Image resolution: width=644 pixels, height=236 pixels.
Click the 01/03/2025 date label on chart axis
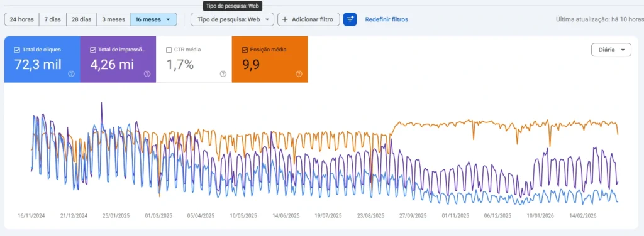(x=158, y=215)
